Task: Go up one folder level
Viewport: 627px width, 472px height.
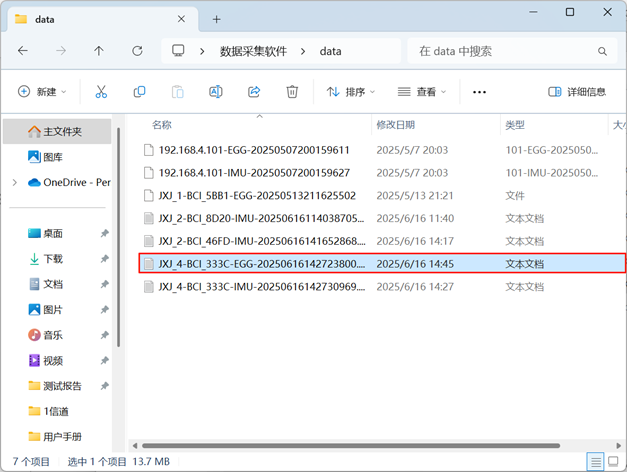Action: pyautogui.click(x=99, y=51)
